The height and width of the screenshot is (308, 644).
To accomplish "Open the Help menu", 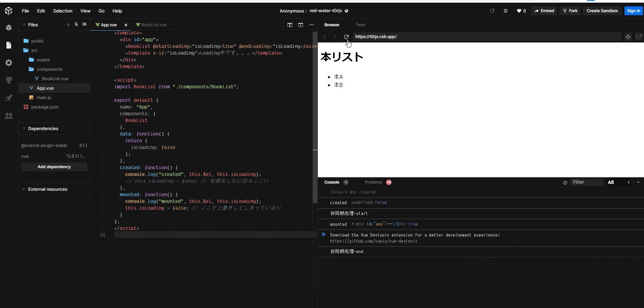I will pos(117,11).
